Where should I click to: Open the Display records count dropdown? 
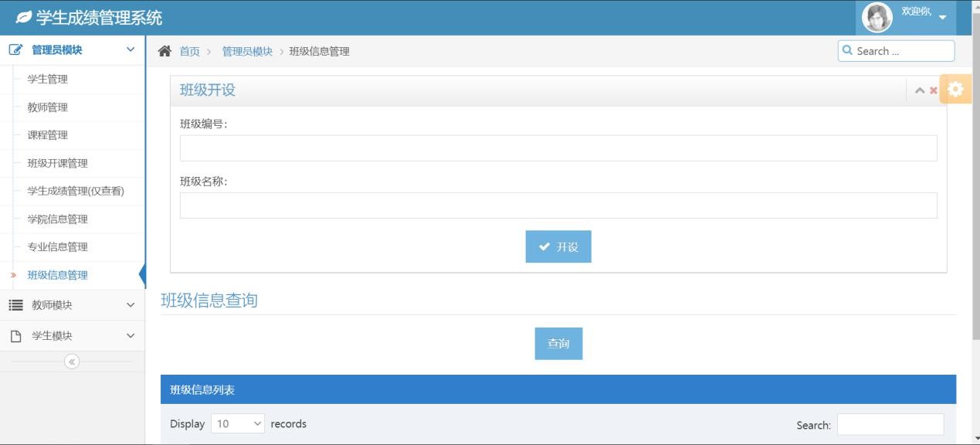(x=238, y=423)
